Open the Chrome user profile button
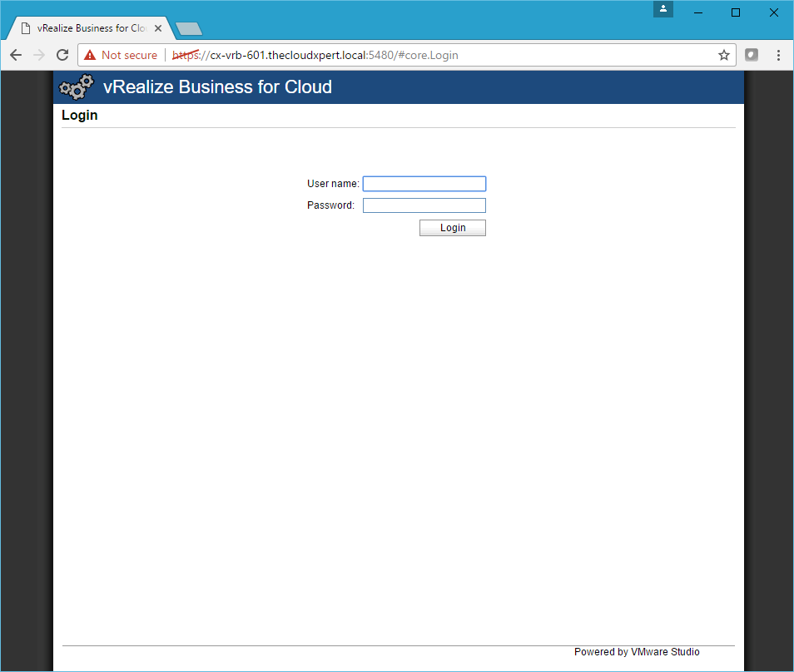Screen dimensions: 794x672 [662, 8]
